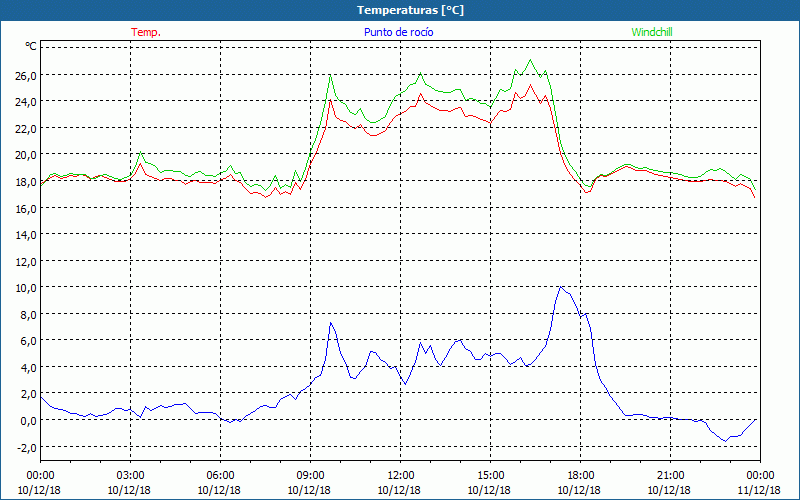
Task: Click the 24,0 y-axis value
Action: point(26,102)
